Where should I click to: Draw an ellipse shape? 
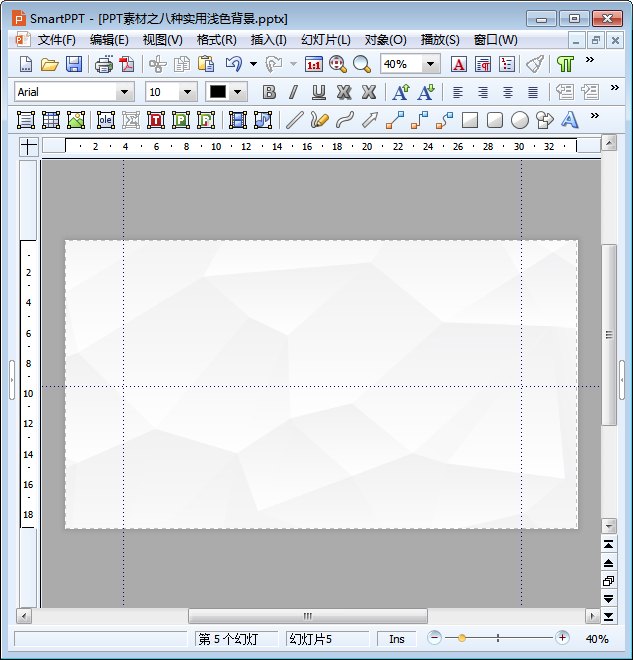520,120
